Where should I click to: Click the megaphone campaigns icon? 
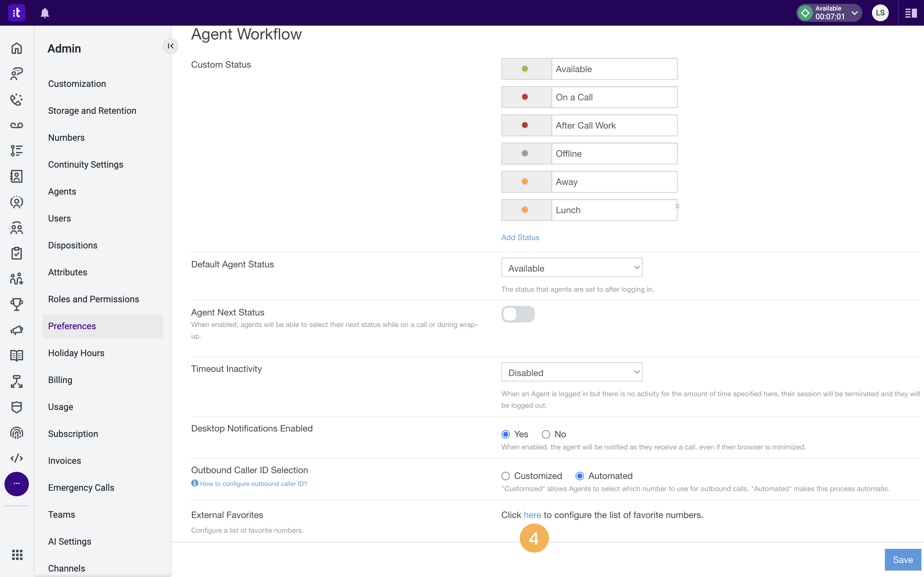pyautogui.click(x=16, y=330)
